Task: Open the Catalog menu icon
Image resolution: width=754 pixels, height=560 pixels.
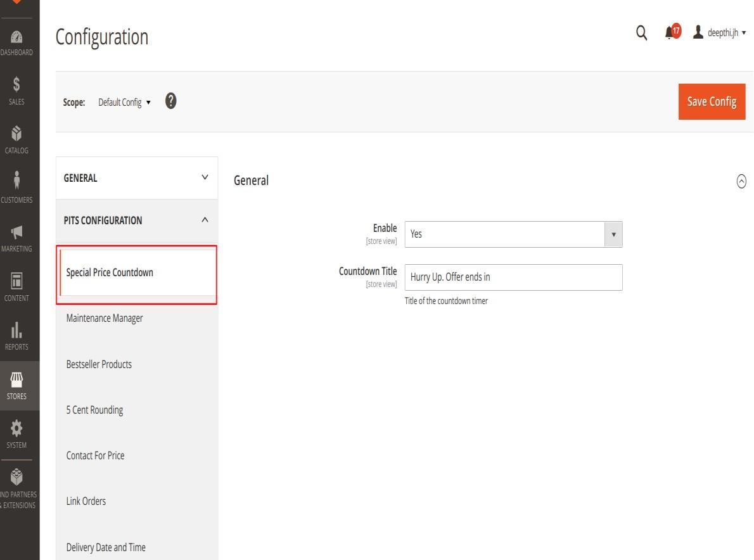Action: [19, 139]
